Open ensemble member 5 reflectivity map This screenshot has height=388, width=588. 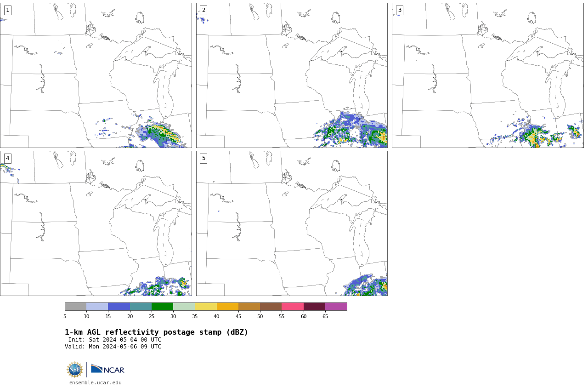pos(292,223)
